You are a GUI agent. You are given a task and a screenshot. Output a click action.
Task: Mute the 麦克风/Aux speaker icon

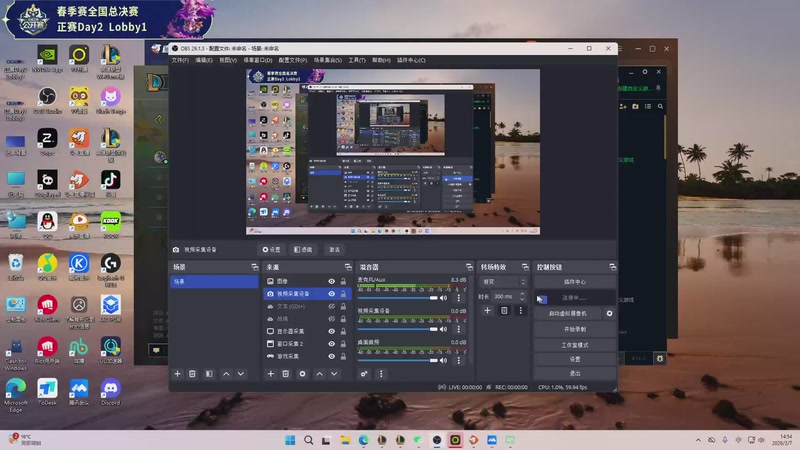[x=443, y=298]
